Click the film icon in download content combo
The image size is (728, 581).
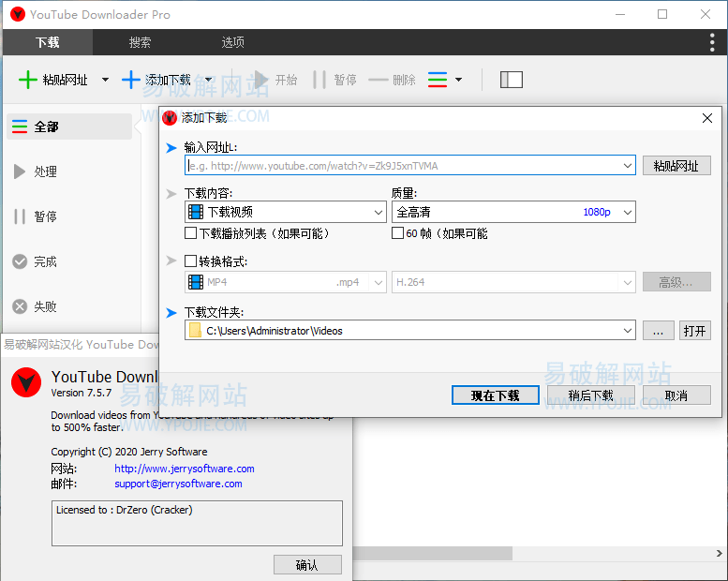coord(196,212)
